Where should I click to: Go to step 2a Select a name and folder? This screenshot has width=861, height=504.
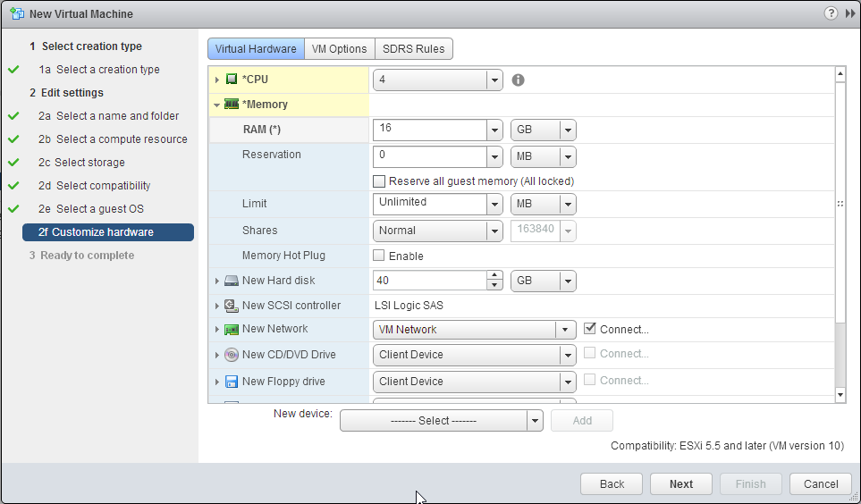click(109, 116)
